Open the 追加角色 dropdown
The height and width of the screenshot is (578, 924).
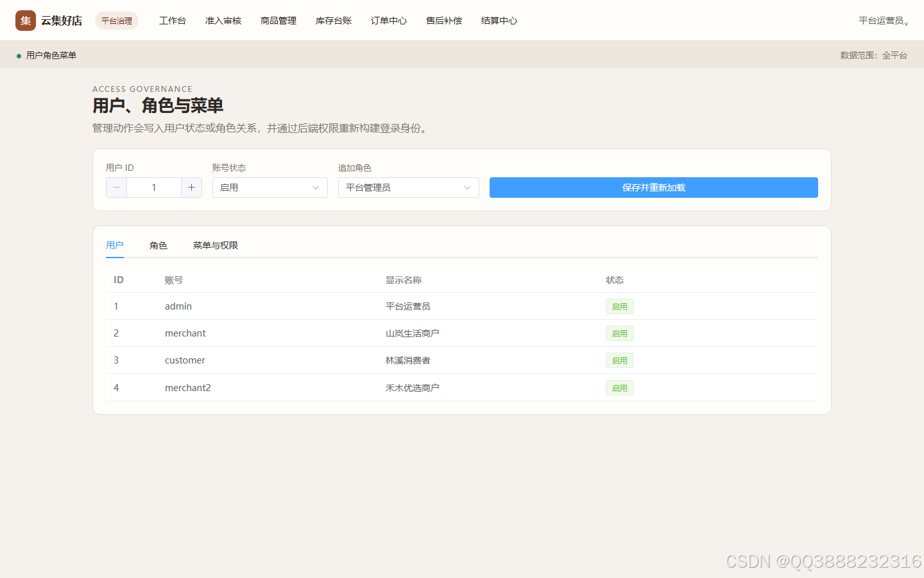coord(409,188)
